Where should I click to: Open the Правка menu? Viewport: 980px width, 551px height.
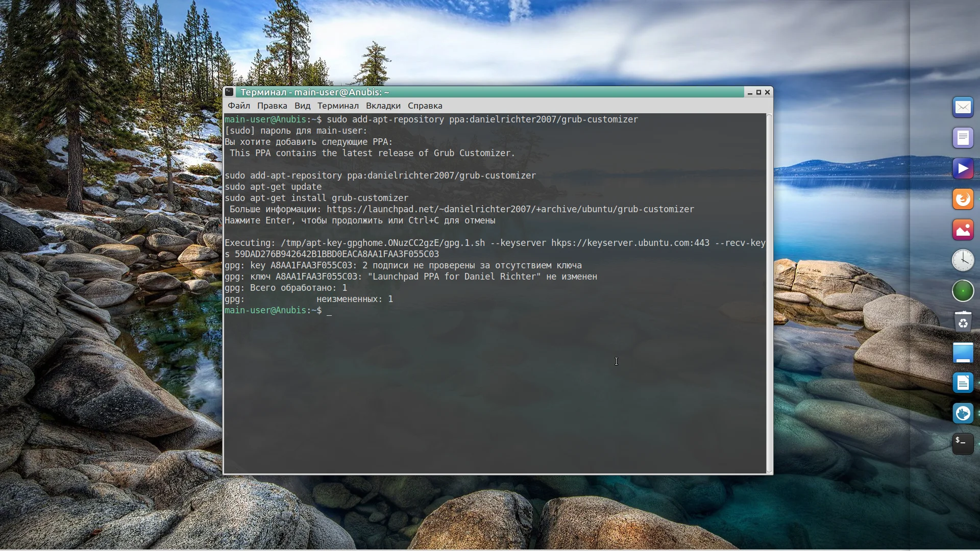coord(272,106)
